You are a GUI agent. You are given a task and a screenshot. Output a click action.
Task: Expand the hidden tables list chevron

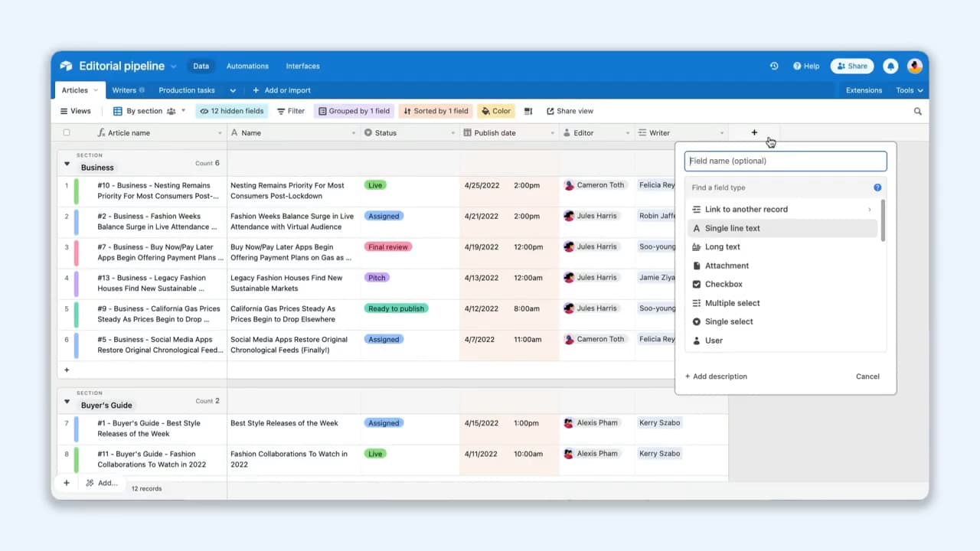click(x=233, y=90)
